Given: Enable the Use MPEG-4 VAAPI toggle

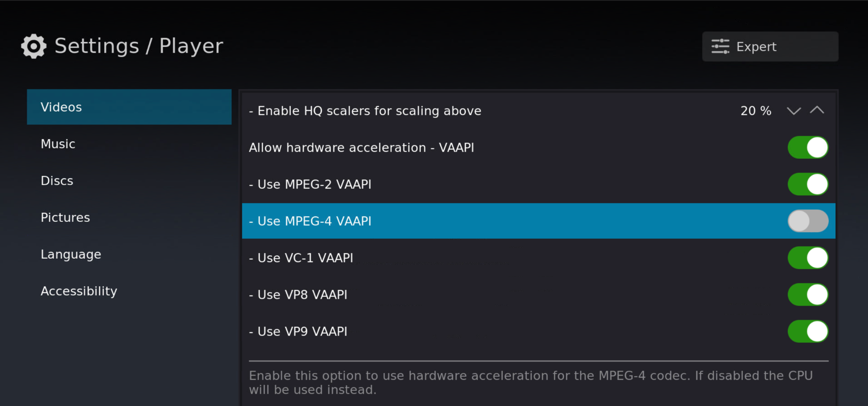Looking at the screenshot, I should tap(807, 221).
